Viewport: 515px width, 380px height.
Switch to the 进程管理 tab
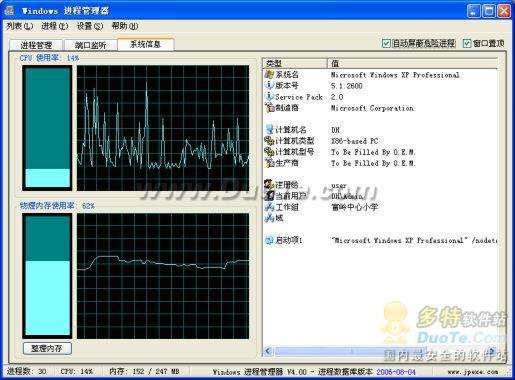point(36,45)
